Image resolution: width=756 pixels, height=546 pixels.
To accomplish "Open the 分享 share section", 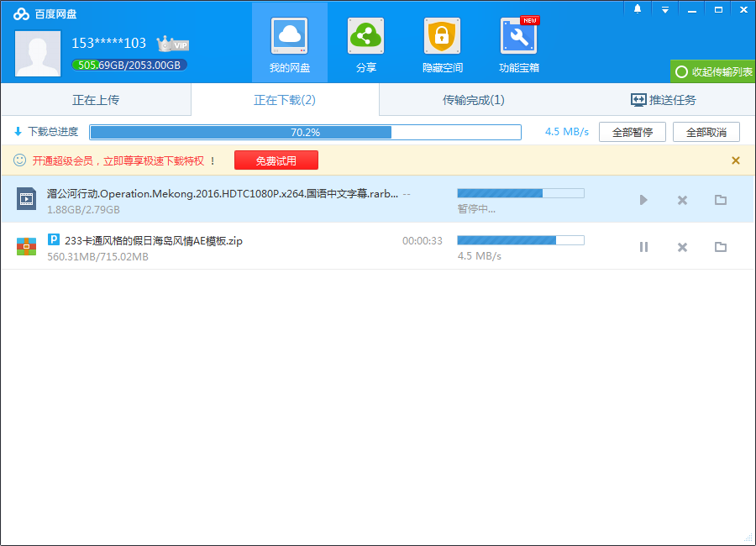I will pos(366,44).
